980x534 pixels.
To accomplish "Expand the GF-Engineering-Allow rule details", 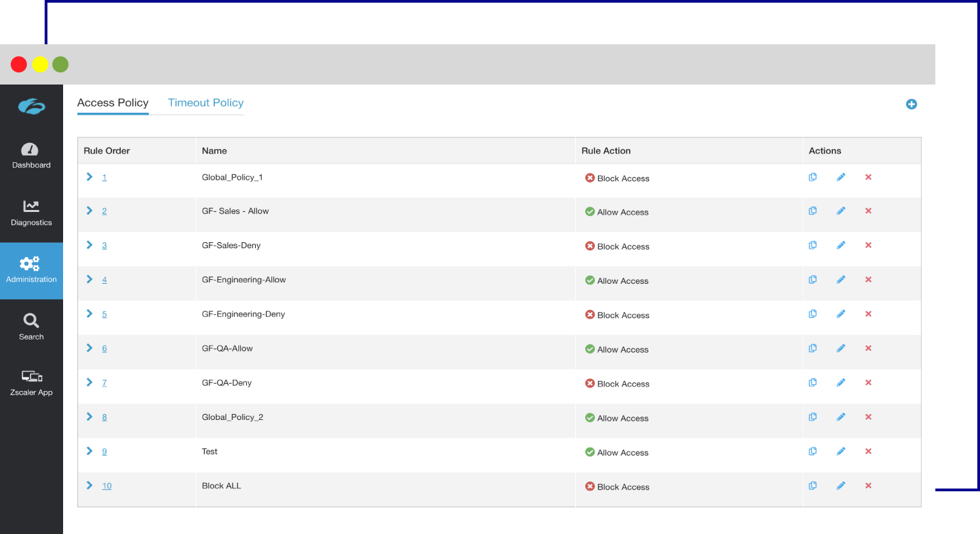I will point(89,279).
